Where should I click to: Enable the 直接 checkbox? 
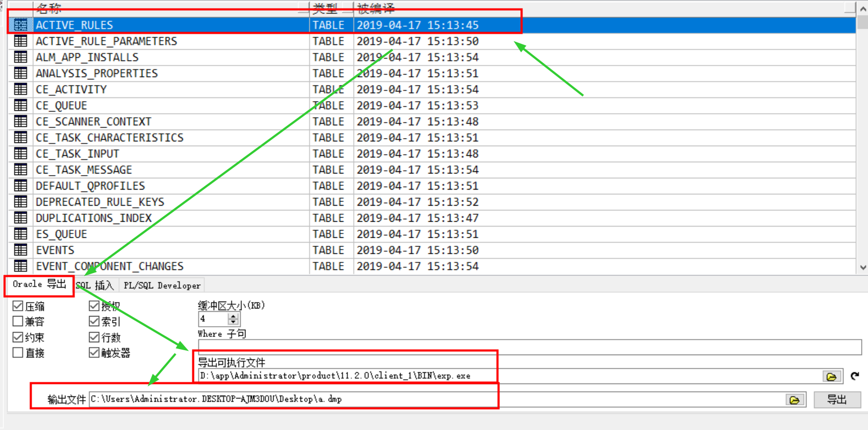[x=18, y=352]
